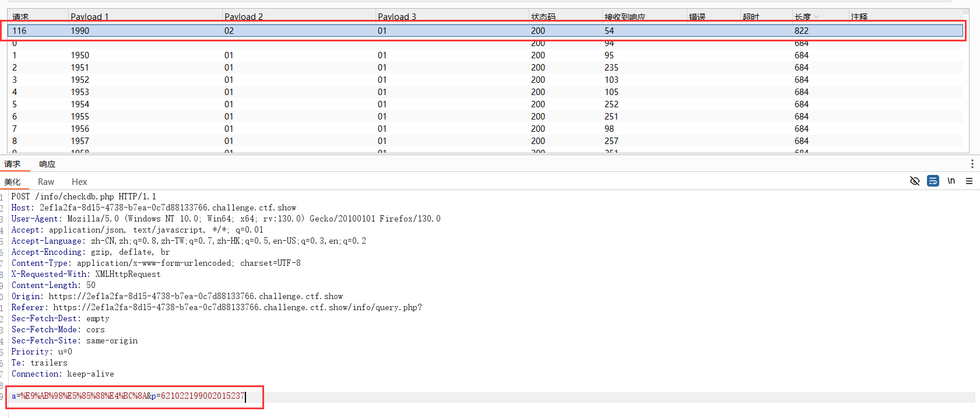Sort by the 接收到响应 column header
The height and width of the screenshot is (418, 980).
point(625,17)
